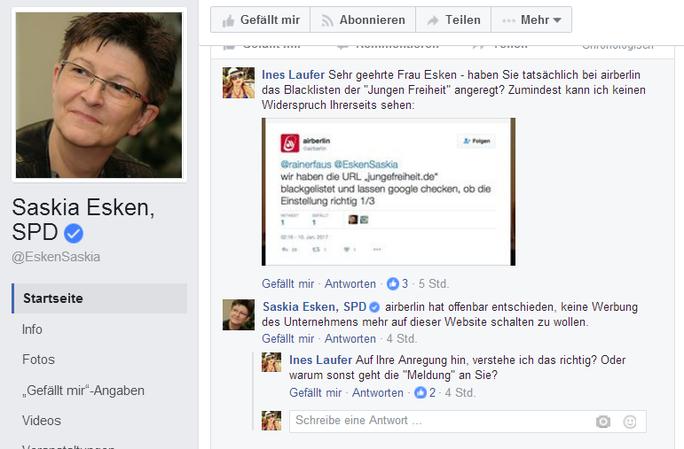This screenshot has height=449, width=684.
Task: Click like-count thumb icon showing 3
Action: pyautogui.click(x=393, y=284)
